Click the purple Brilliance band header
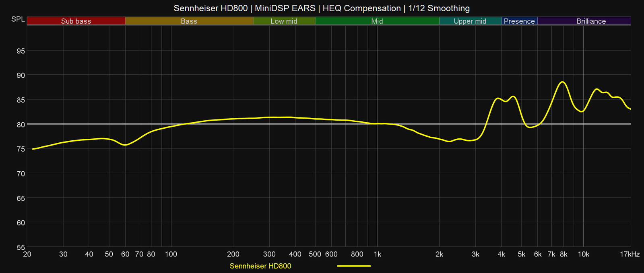This screenshot has height=273, width=644. point(591,21)
